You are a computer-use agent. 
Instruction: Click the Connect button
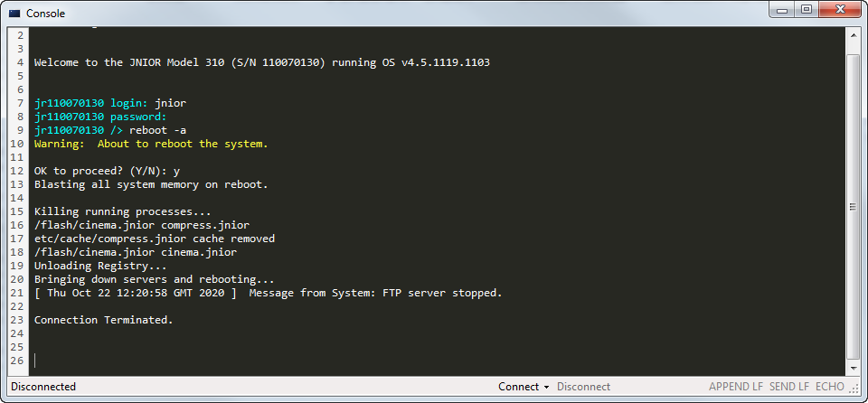point(519,387)
